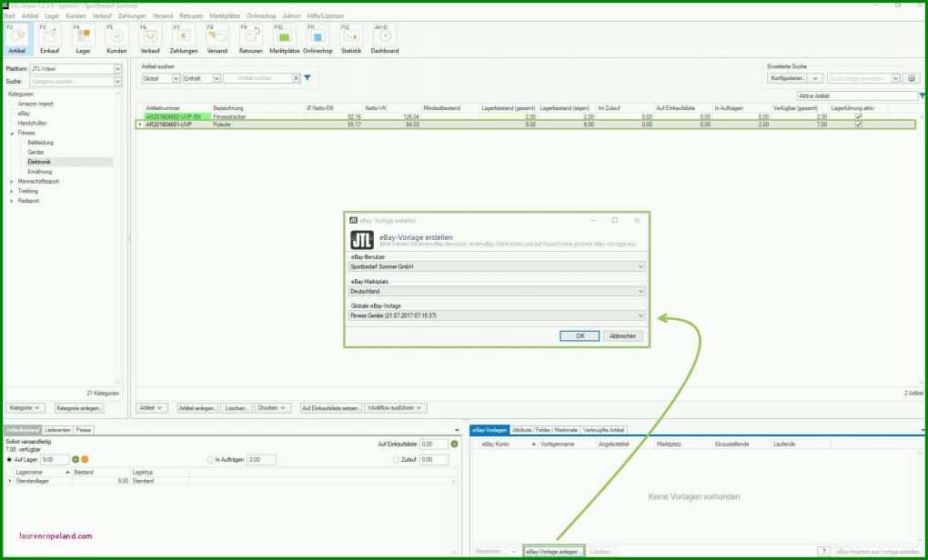Expand the Mannschaftssport category
928x560 pixels.
[11, 182]
